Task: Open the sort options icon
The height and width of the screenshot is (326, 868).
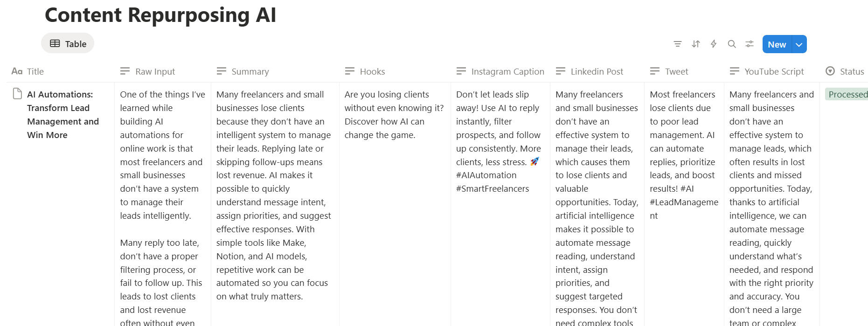Action: tap(695, 44)
